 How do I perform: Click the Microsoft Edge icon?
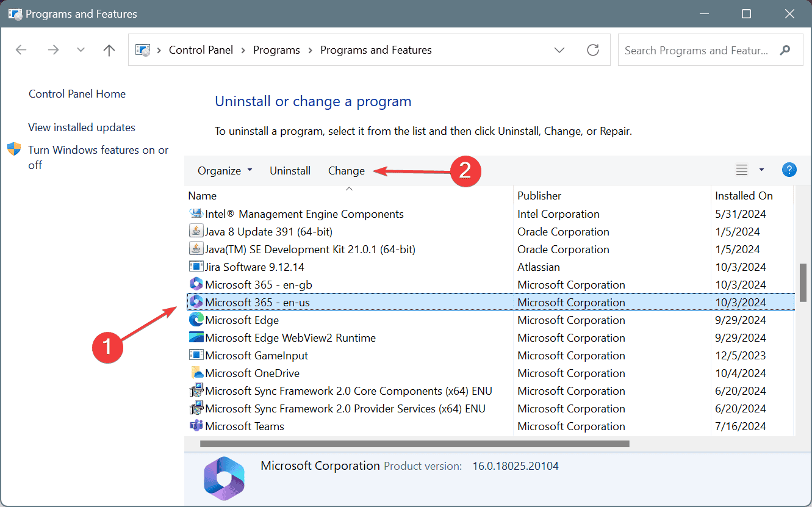196,320
